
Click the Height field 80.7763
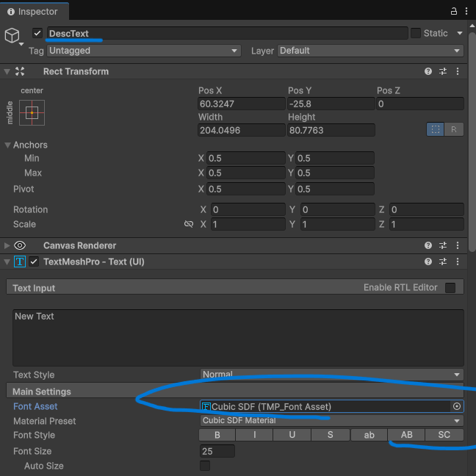pos(331,130)
